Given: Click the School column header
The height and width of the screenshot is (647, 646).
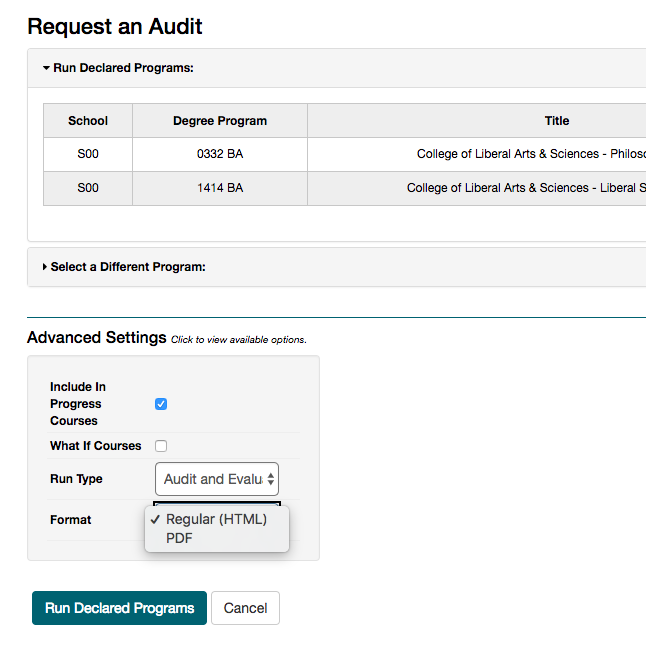Looking at the screenshot, I should [88, 121].
